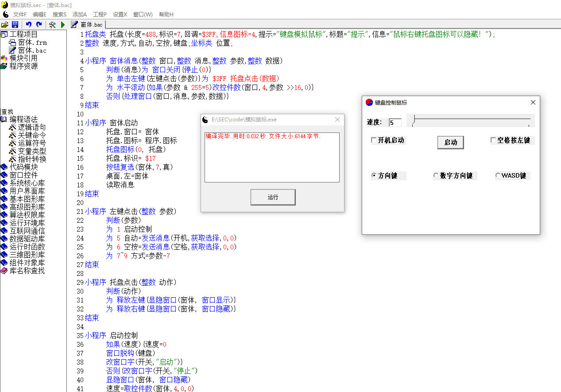Click the green run triangle icon

click(63, 25)
